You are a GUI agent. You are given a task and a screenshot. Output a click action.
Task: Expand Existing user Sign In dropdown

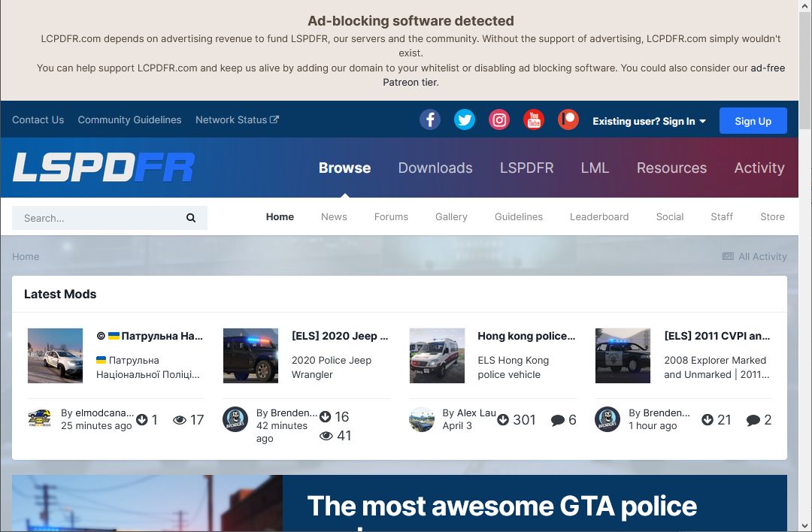(650, 121)
